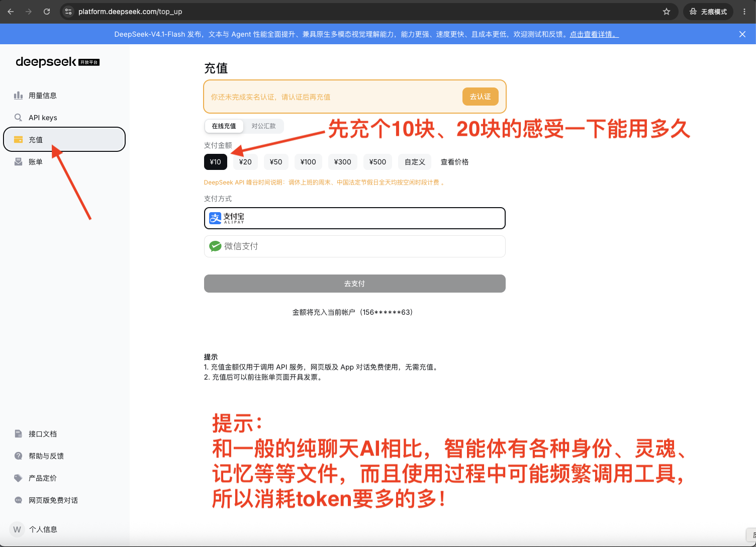
Task: Click the browser forward arrow
Action: pyautogui.click(x=29, y=12)
